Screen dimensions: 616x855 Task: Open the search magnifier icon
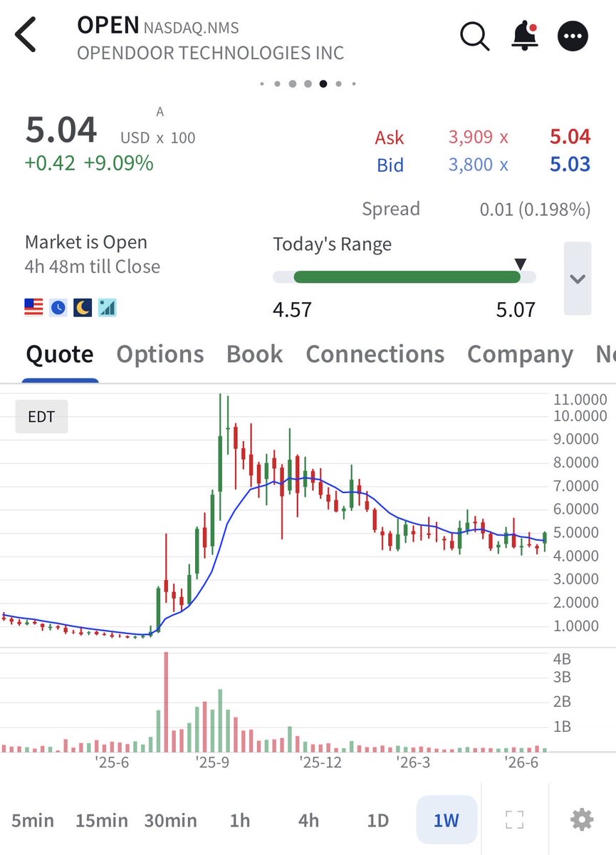click(474, 36)
